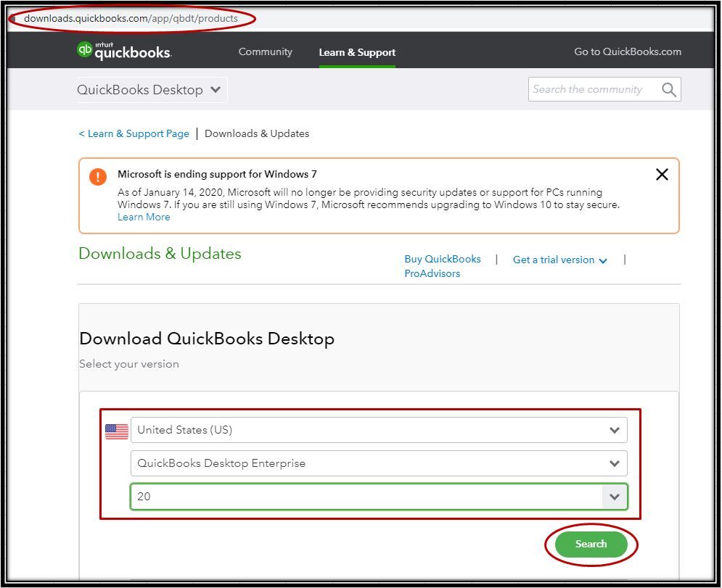Open the Community menu item

266,51
